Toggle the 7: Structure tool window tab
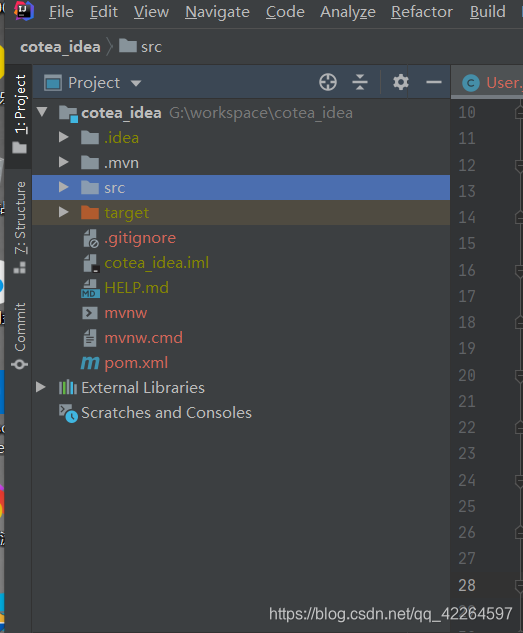 (x=20, y=227)
